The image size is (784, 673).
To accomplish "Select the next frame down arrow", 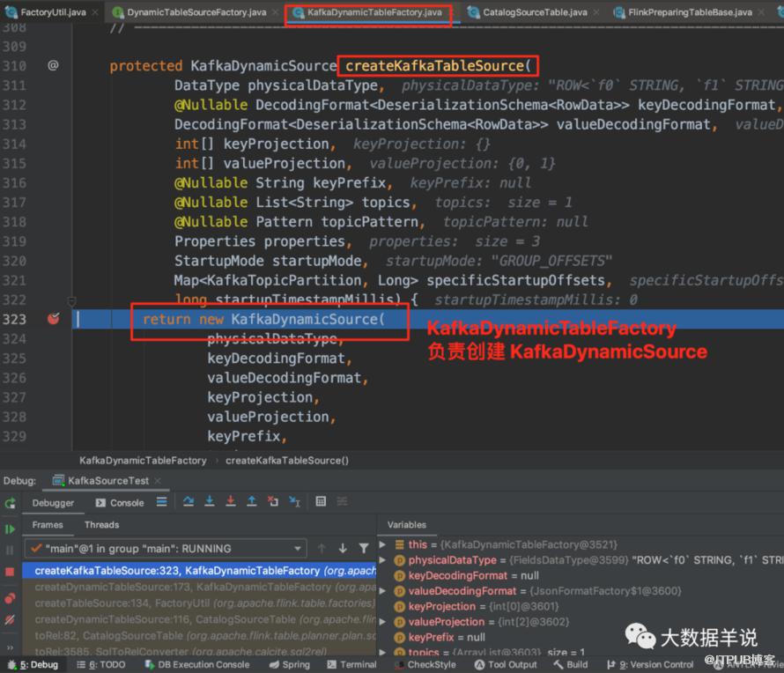I will tap(343, 549).
